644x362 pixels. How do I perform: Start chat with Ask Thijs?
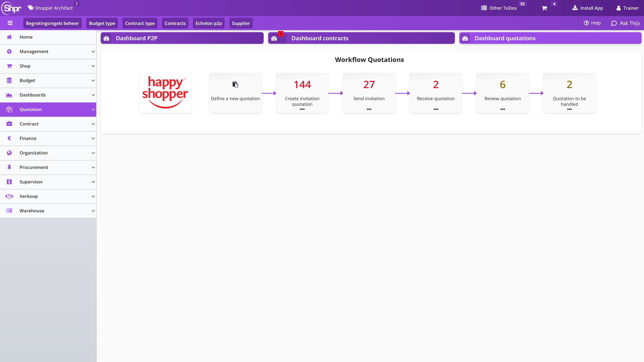[625, 23]
